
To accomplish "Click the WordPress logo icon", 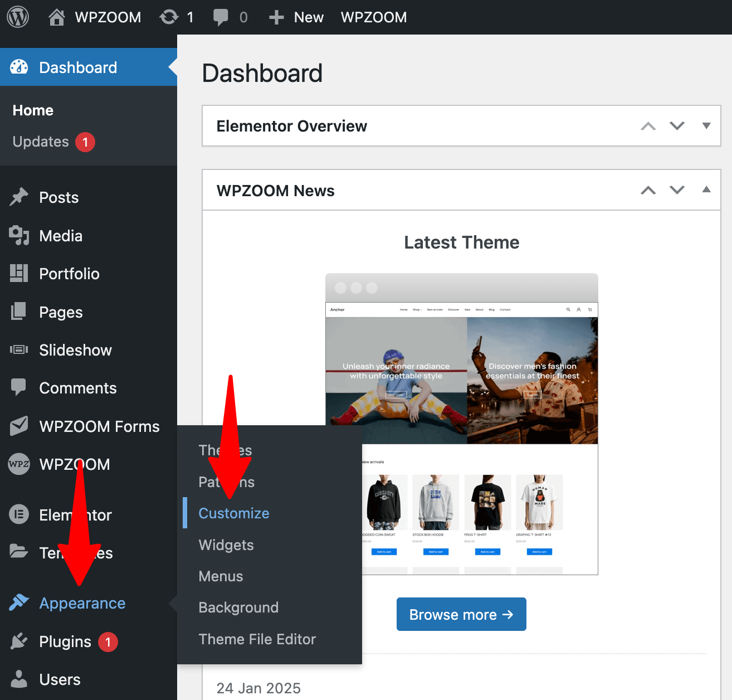I will click(18, 17).
